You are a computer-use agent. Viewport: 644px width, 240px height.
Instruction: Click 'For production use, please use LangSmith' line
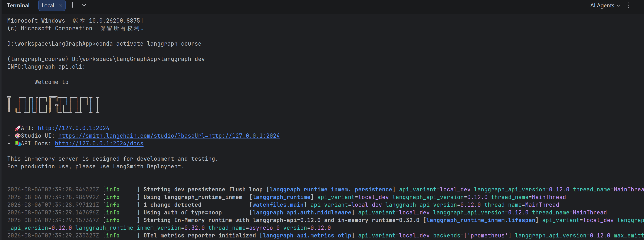click(x=95, y=166)
